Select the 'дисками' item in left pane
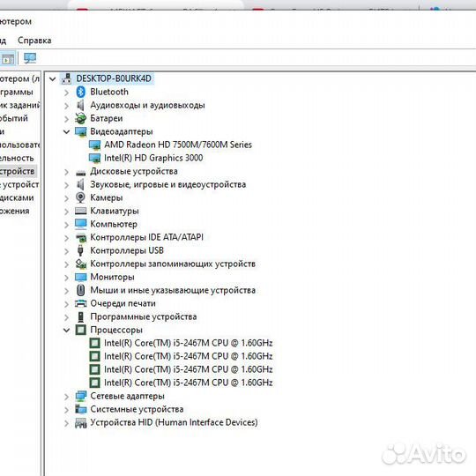This screenshot has height=476, width=476. pyautogui.click(x=17, y=197)
